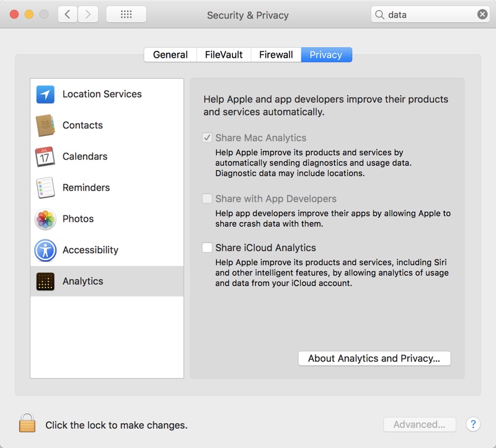Open the Firewall tab
The height and width of the screenshot is (448, 496).
point(276,55)
